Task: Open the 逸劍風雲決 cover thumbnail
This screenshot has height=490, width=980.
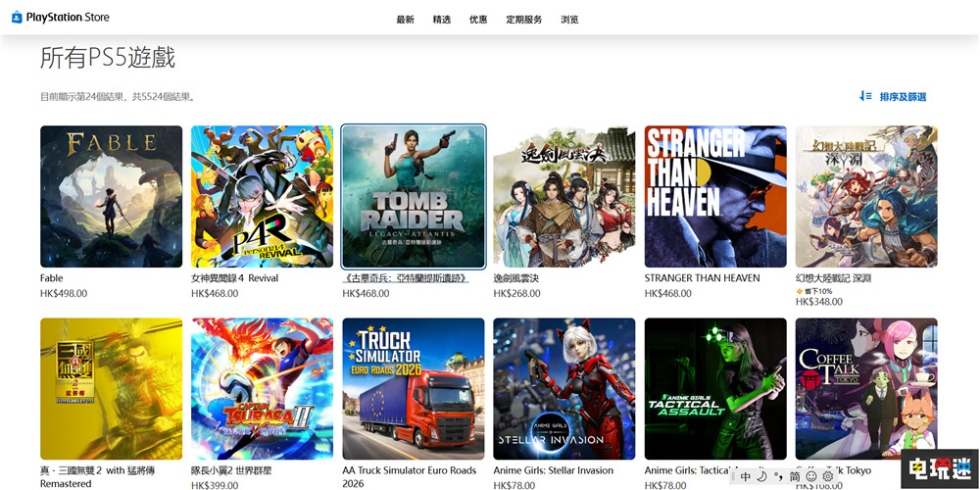Action: tap(564, 196)
